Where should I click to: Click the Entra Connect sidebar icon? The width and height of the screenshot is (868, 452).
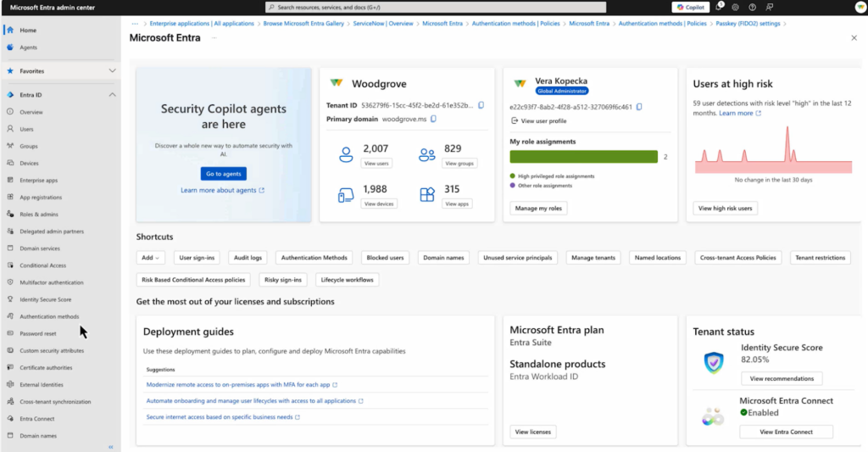point(10,418)
